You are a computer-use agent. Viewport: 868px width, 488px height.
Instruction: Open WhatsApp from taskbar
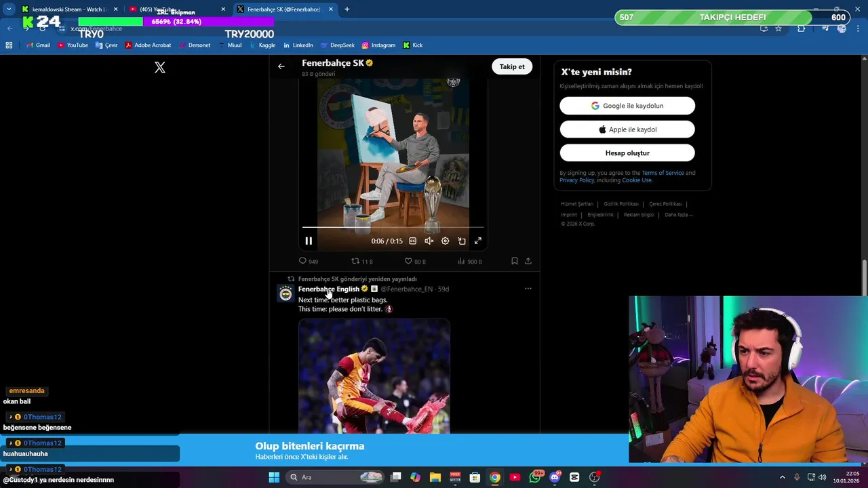click(535, 477)
